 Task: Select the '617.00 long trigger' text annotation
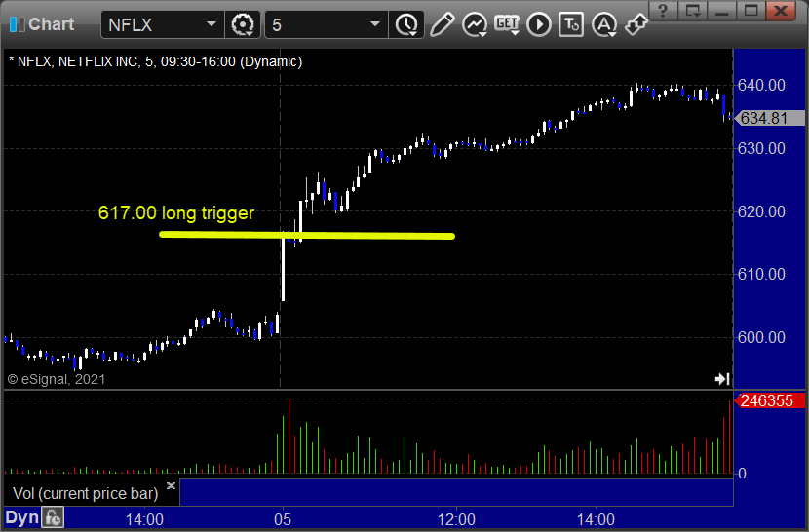[176, 212]
